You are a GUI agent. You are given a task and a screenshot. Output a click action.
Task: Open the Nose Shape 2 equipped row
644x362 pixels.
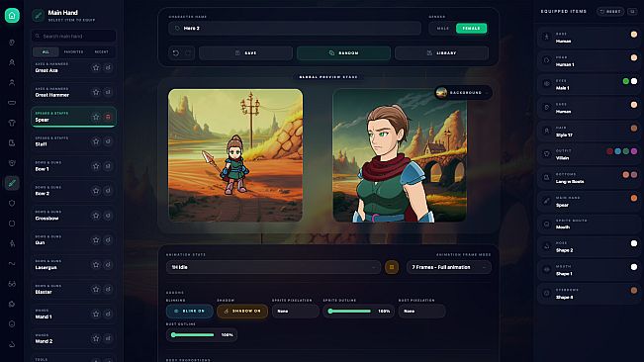click(590, 246)
